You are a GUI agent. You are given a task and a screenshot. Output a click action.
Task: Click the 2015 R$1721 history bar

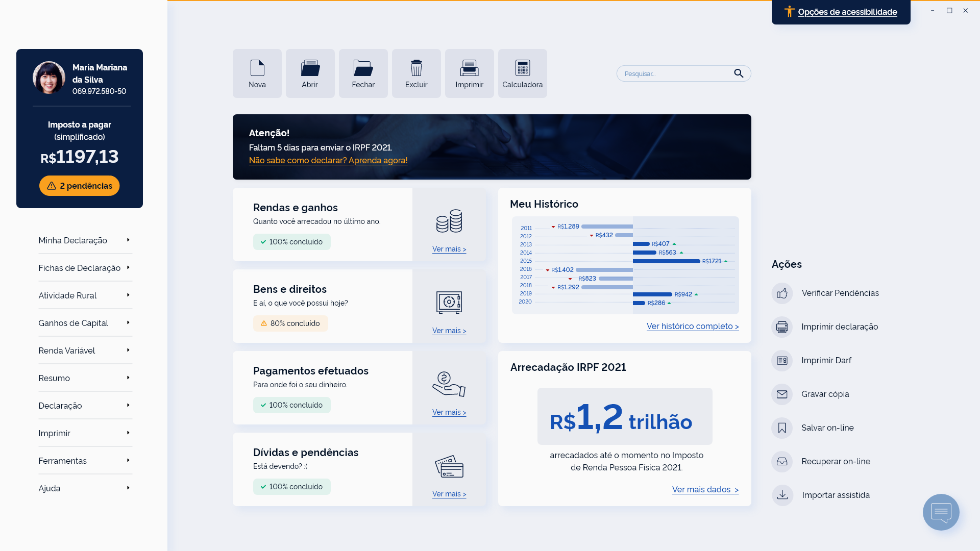click(x=666, y=261)
